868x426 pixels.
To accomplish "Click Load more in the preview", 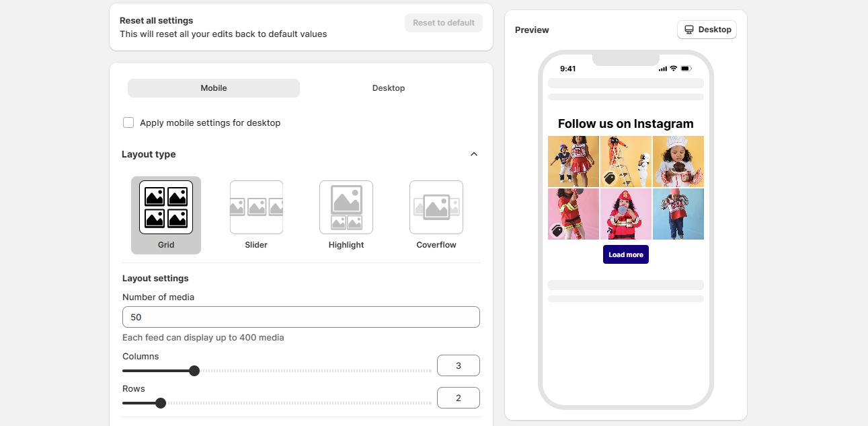I will (x=626, y=255).
